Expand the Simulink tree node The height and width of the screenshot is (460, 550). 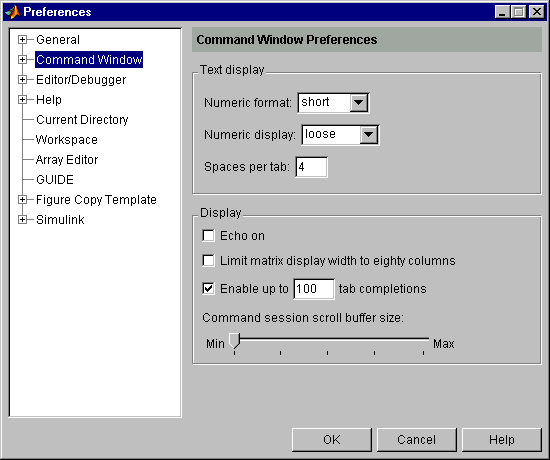pos(22,220)
